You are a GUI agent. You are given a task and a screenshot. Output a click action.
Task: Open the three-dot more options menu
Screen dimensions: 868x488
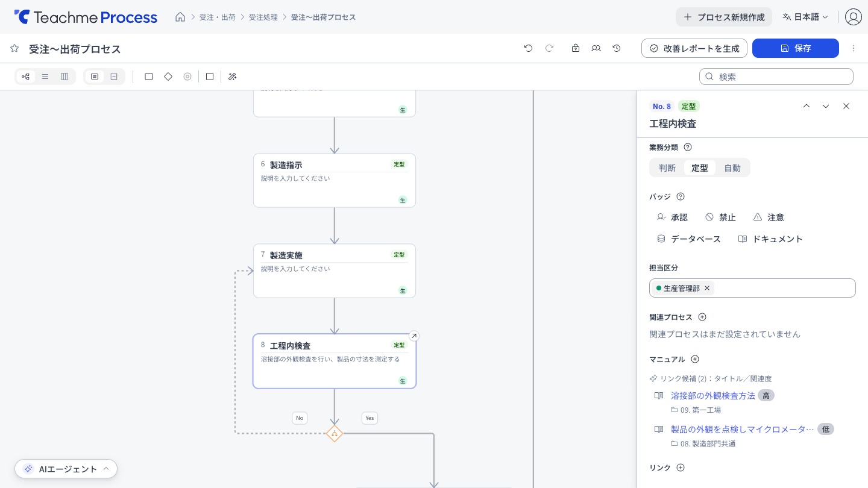[854, 48]
